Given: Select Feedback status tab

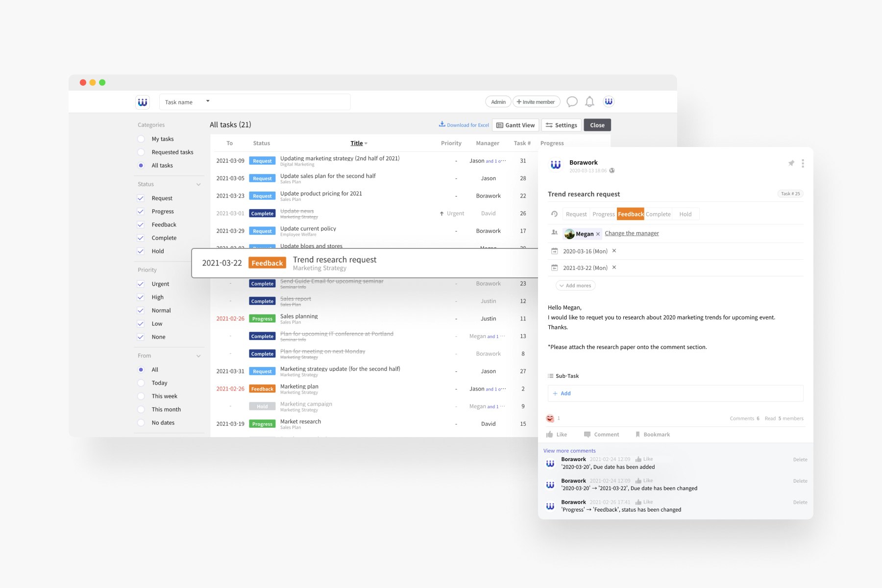Looking at the screenshot, I should point(631,214).
